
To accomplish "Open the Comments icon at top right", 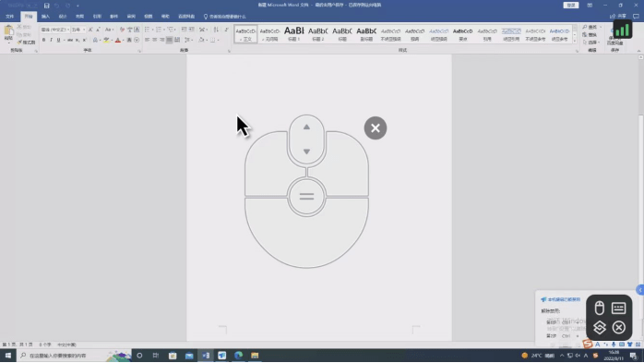I will [636, 16].
